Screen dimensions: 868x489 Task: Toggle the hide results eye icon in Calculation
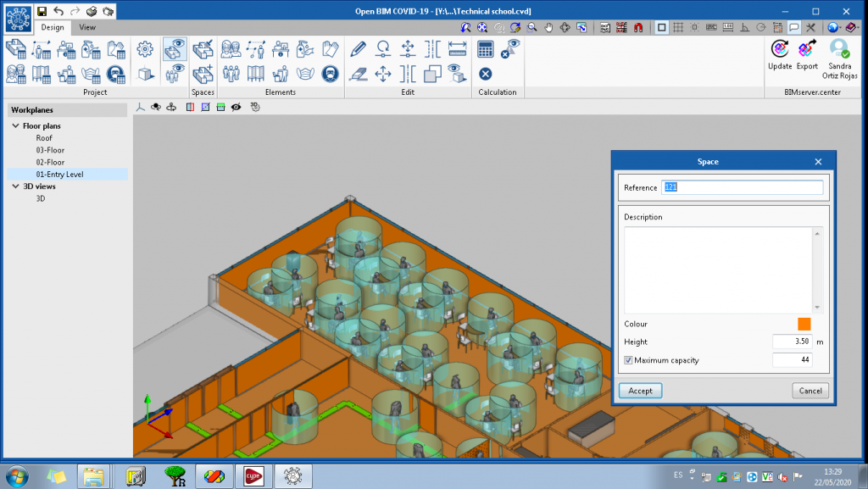[510, 49]
